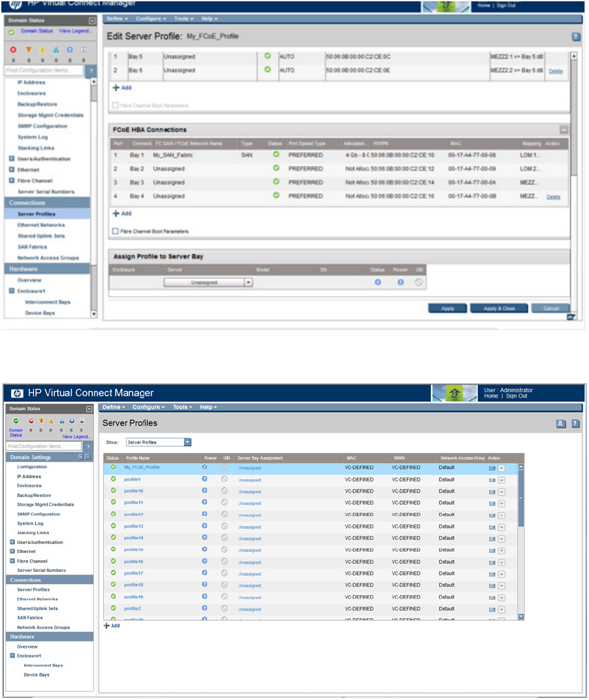Image resolution: width=589 pixels, height=700 pixels.
Task: Click the print icon on Server Profiles page
Action: click(x=561, y=424)
